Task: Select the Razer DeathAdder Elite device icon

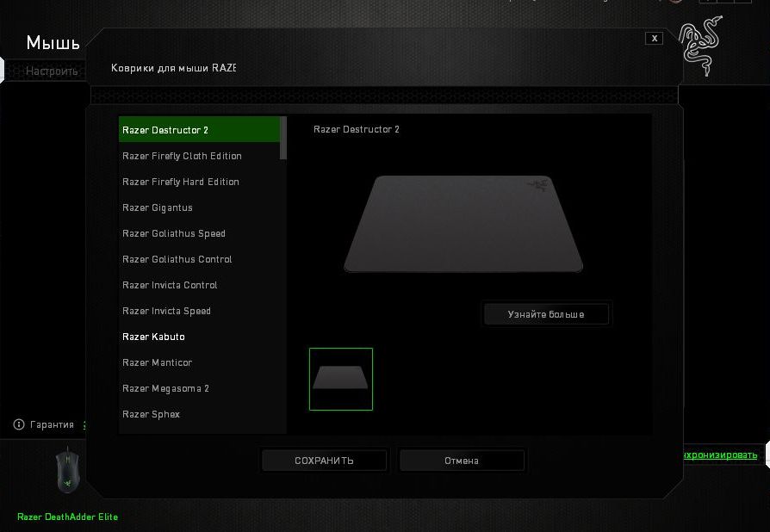Action: (x=67, y=470)
